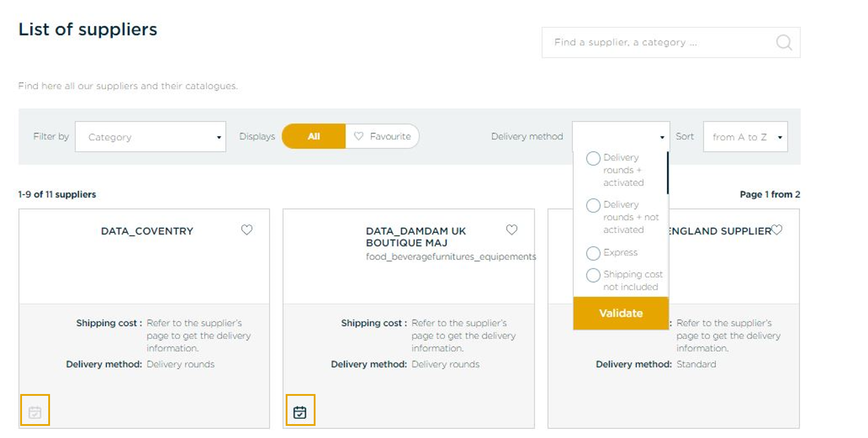Viewport: 868px width, 438px height.
Task: Favourite the ENGLAND SUPPLIER heart icon
Action: (777, 230)
